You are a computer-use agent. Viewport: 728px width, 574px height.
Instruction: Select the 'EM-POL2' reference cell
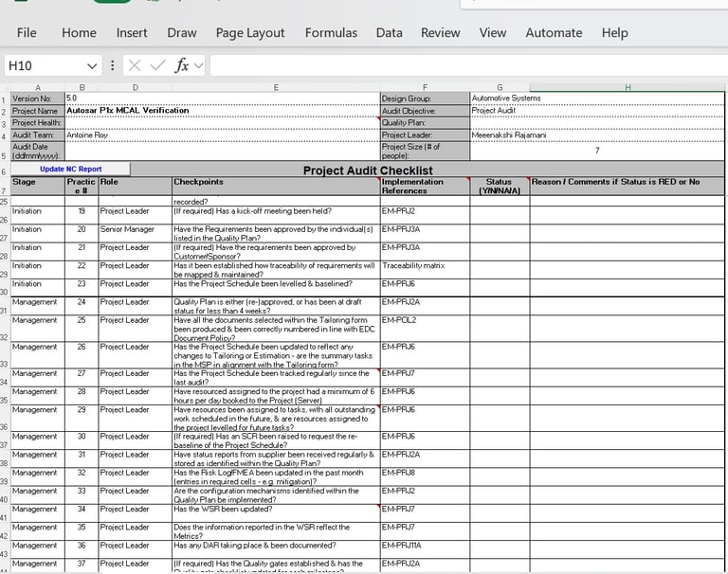click(425, 329)
